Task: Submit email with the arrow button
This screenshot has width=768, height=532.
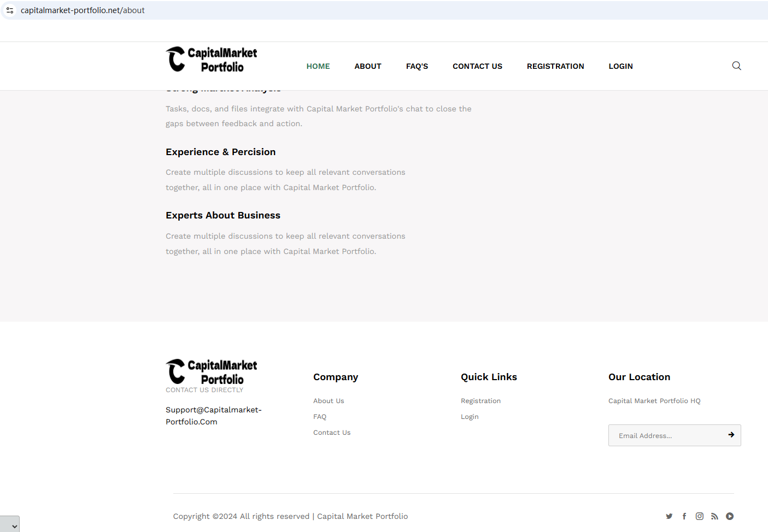Action: [x=731, y=435]
